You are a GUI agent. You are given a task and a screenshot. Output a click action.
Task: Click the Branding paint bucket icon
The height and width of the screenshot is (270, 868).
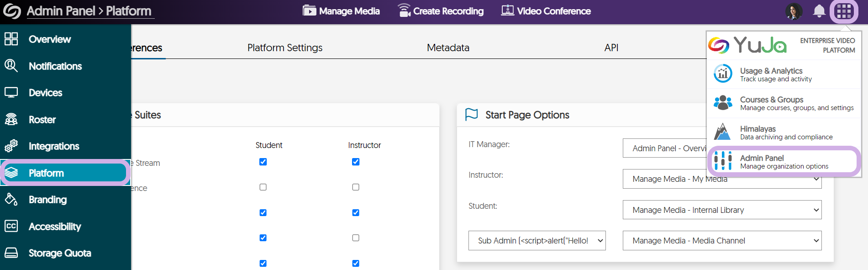[11, 199]
